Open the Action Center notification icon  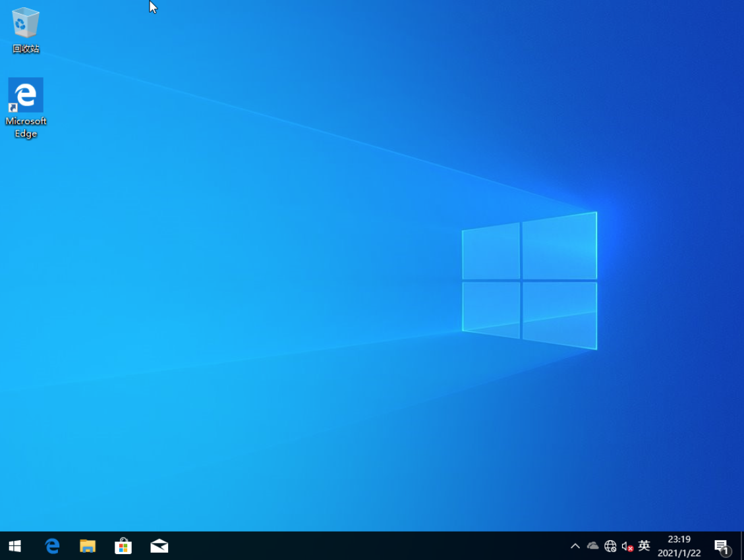point(722,547)
